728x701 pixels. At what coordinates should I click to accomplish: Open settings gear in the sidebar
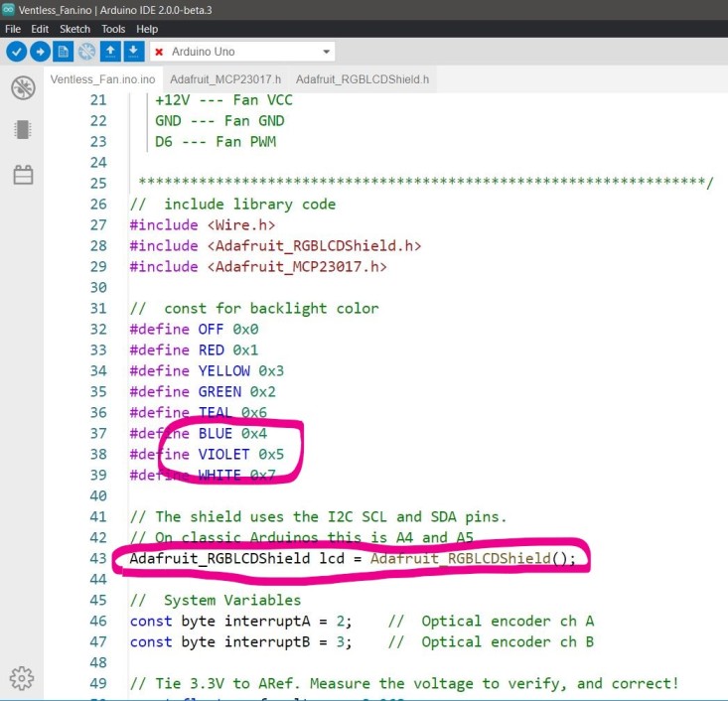pos(22,679)
